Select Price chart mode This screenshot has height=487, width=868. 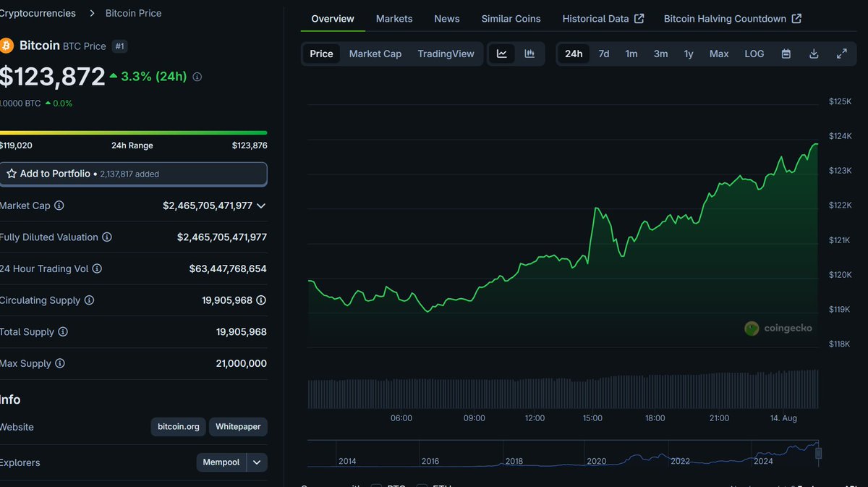tap(322, 54)
